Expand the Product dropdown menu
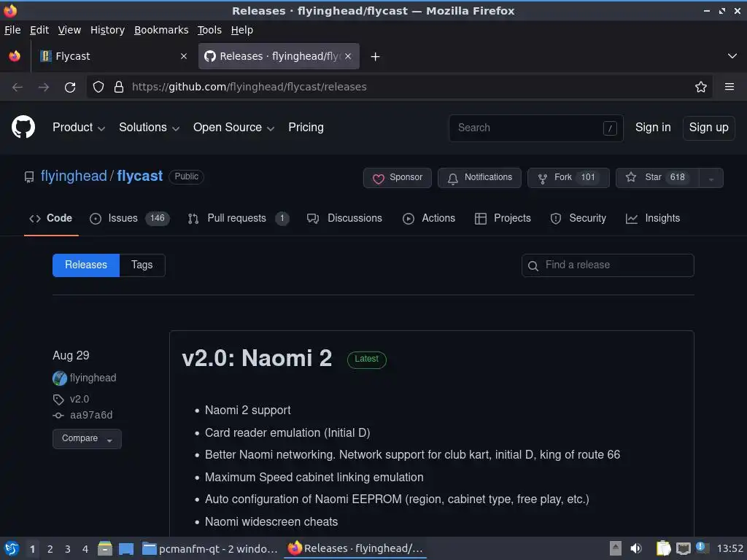 click(x=79, y=128)
